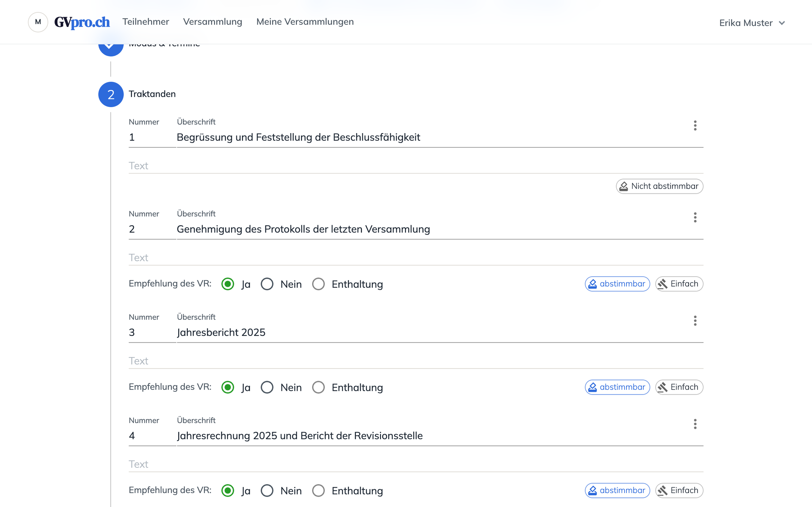Go to Meine Versammlungen

tap(305, 22)
